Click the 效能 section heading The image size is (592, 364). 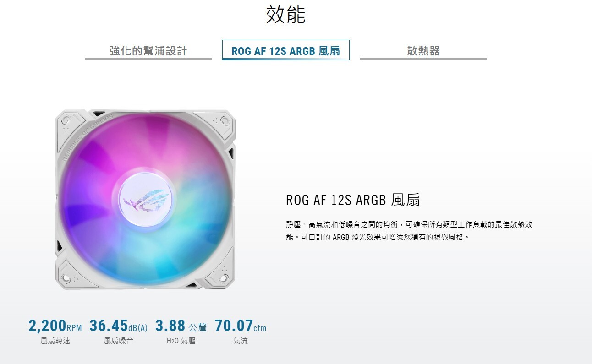(285, 15)
